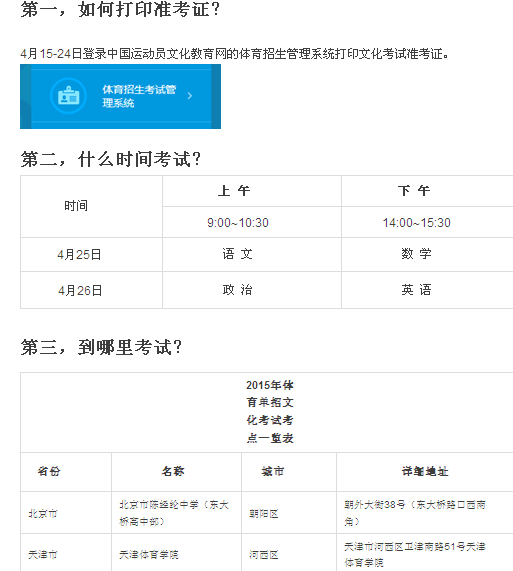This screenshot has width=513, height=571.
Task: Select heading 第一，如何打印准考证?
Action: point(120,9)
